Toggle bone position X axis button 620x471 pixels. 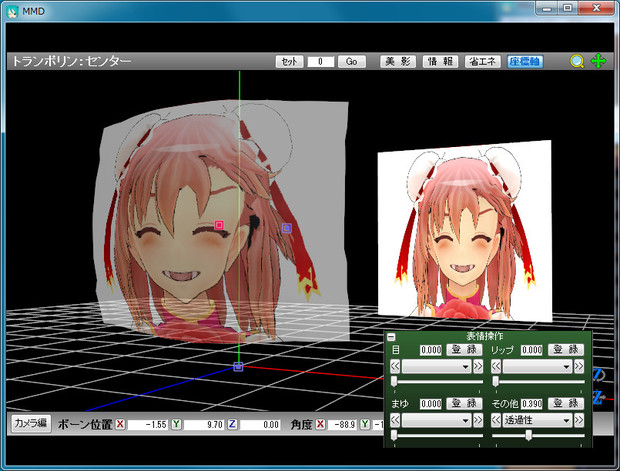coord(121,424)
